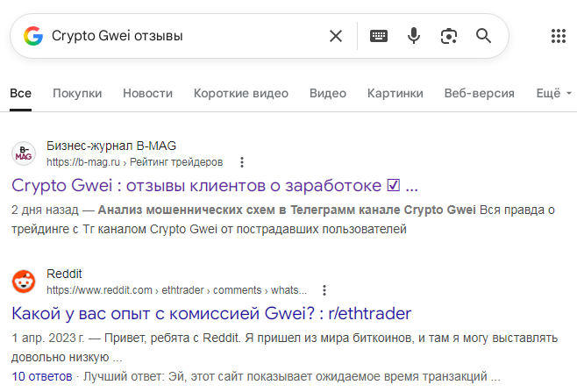Start voice search with microphone icon
Viewport: 577px width, 392px height.
[414, 36]
